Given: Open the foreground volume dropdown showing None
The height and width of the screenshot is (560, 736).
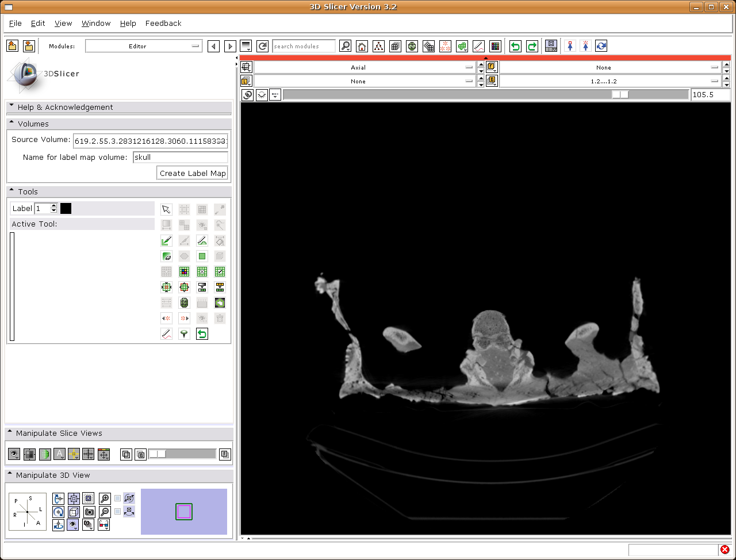Looking at the screenshot, I should (610, 67).
